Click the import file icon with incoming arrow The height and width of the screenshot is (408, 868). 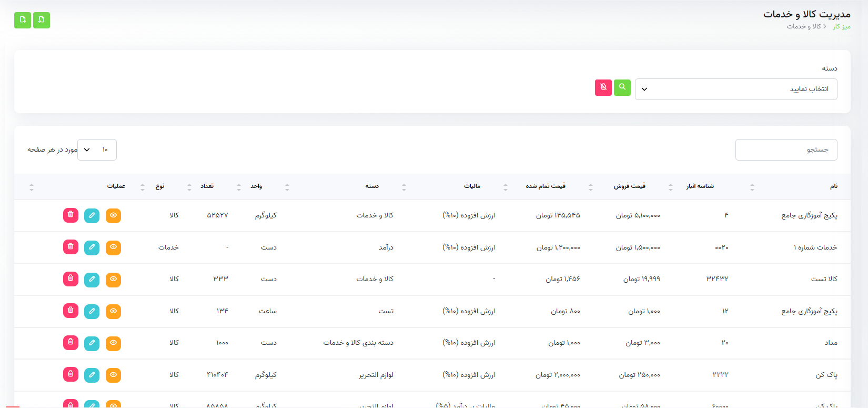coord(42,20)
